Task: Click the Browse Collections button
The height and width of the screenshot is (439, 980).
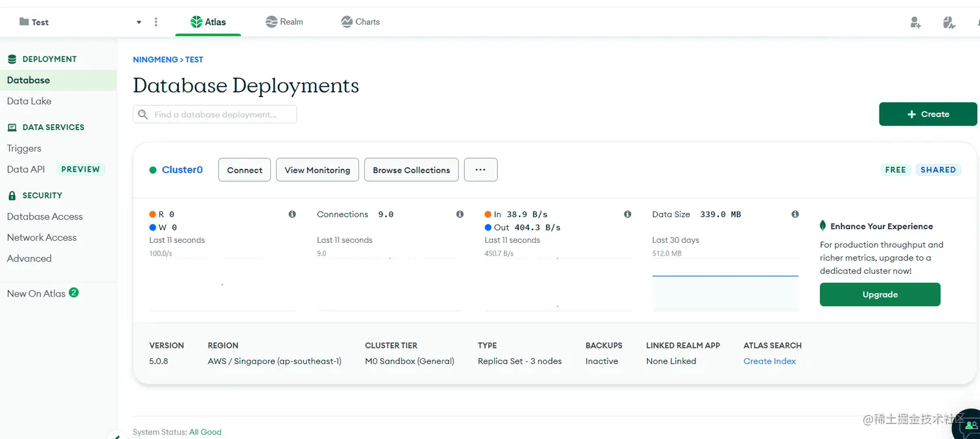Action: [x=412, y=170]
